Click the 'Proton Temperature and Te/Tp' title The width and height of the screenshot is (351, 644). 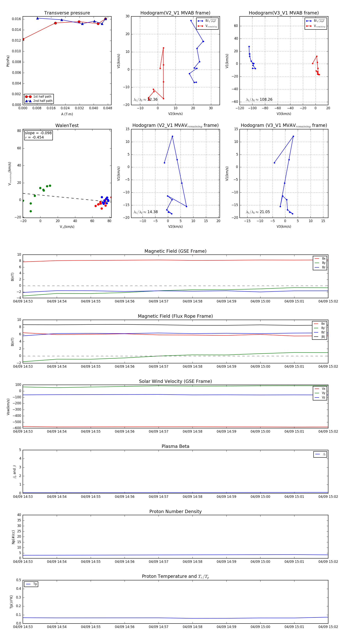(175, 576)
